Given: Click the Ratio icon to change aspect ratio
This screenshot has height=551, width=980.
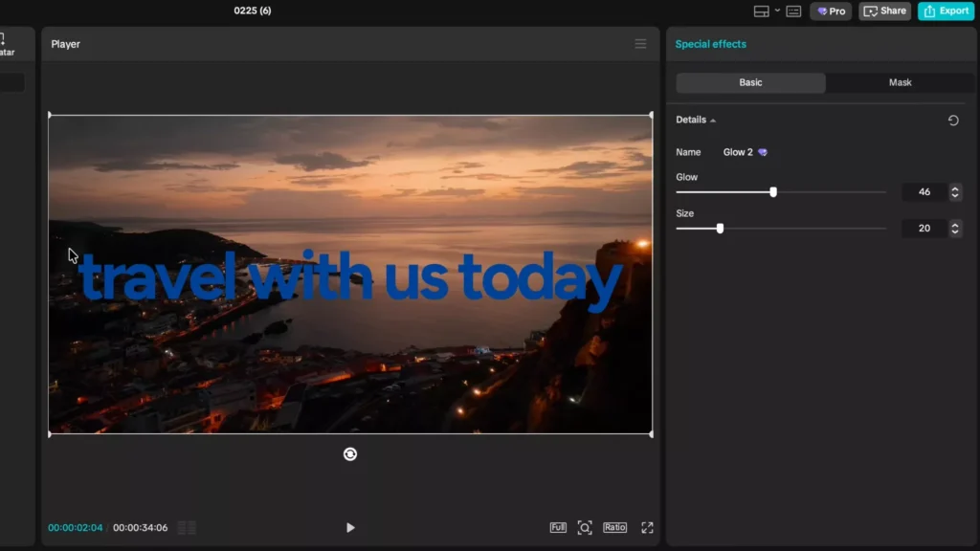Looking at the screenshot, I should click(x=615, y=527).
